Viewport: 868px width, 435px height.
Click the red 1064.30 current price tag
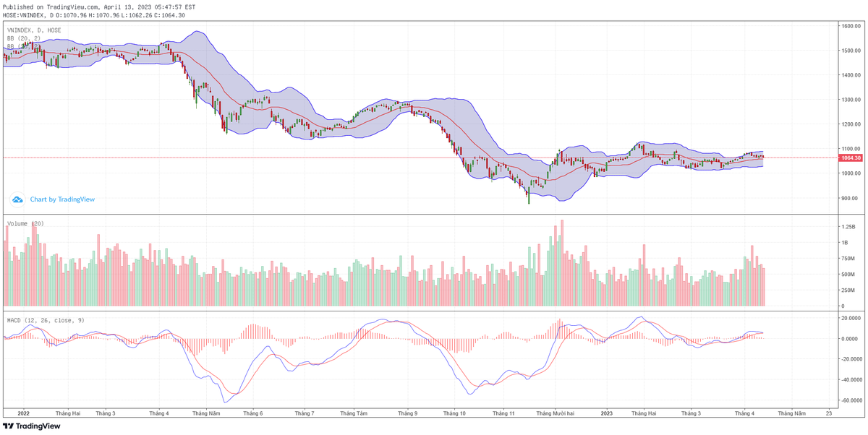[x=851, y=158]
